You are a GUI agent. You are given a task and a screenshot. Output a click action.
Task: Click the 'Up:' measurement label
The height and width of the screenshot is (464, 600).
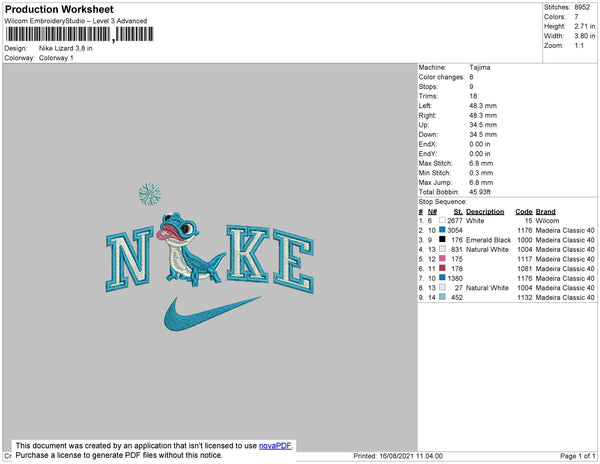[x=424, y=125]
